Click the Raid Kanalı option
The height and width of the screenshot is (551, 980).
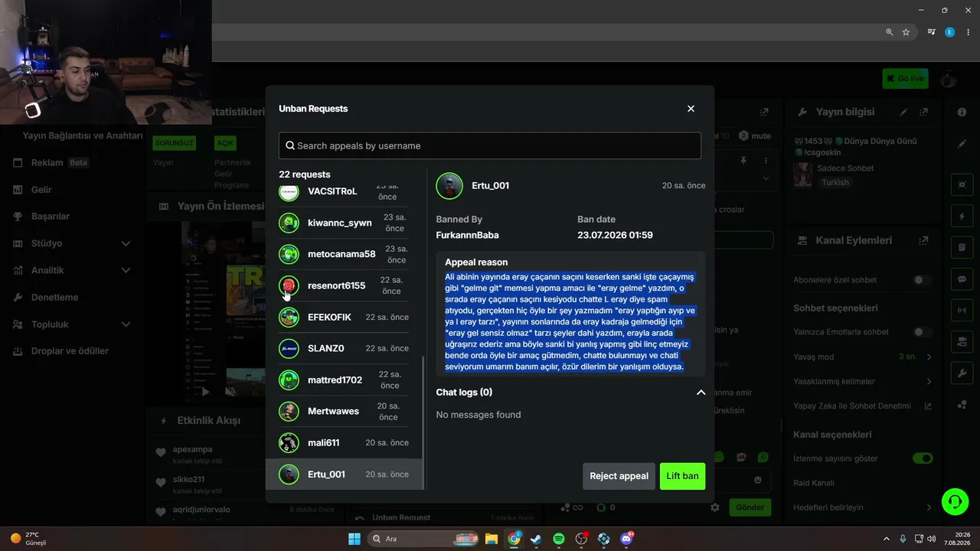pyautogui.click(x=814, y=483)
